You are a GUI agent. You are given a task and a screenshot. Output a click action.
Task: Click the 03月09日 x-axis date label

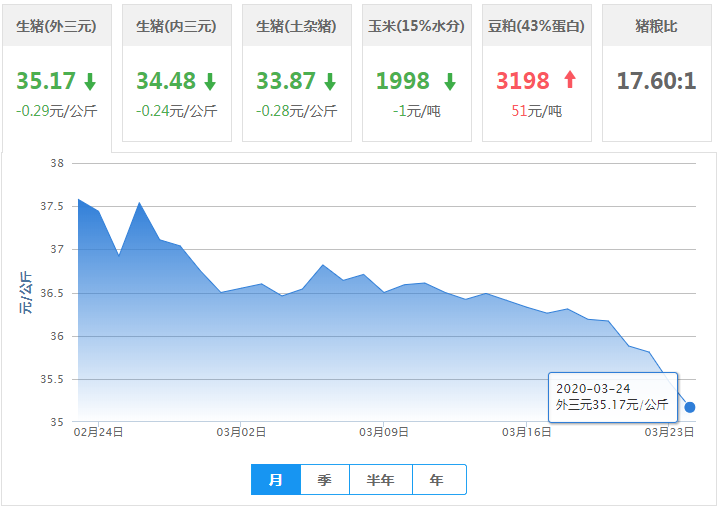pyautogui.click(x=384, y=433)
